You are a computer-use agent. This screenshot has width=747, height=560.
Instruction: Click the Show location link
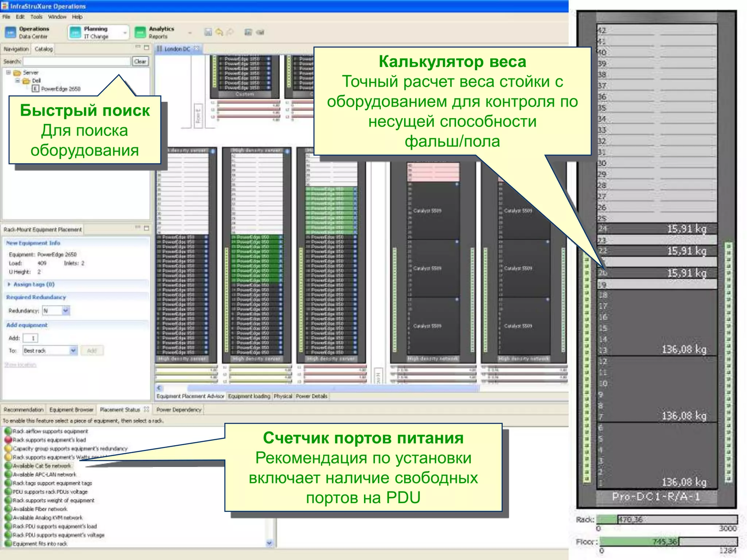click(x=20, y=364)
